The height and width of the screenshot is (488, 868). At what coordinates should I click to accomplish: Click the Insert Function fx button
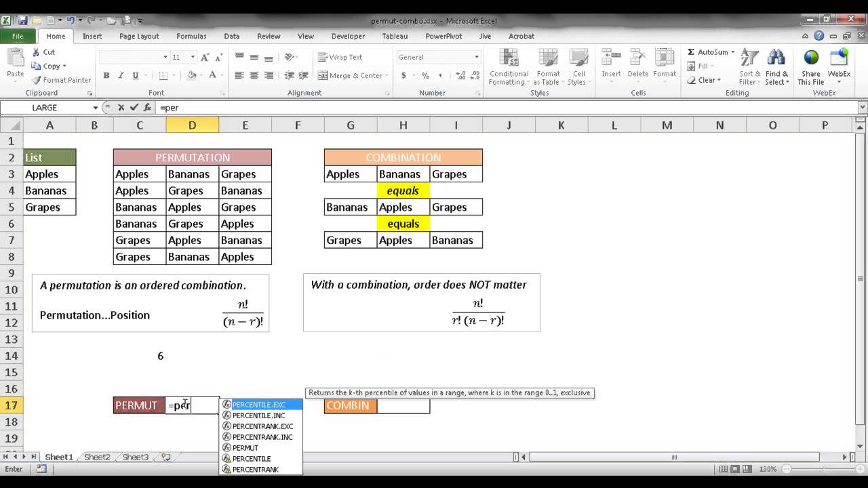coord(147,107)
